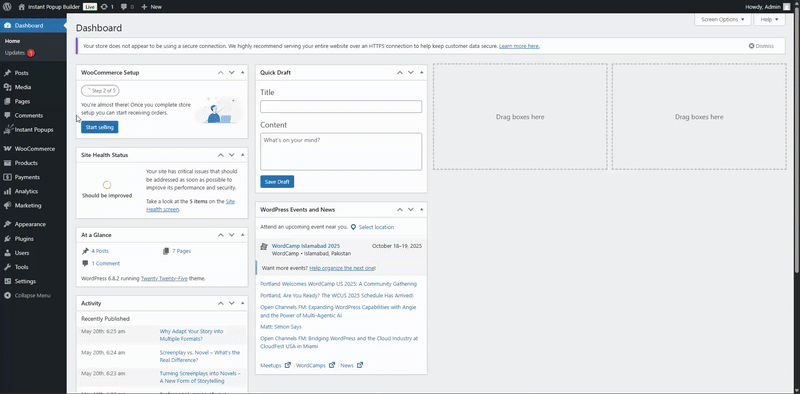The height and width of the screenshot is (394, 800).
Task: Click the Posts pushpin icon in sidebar
Action: [7, 73]
